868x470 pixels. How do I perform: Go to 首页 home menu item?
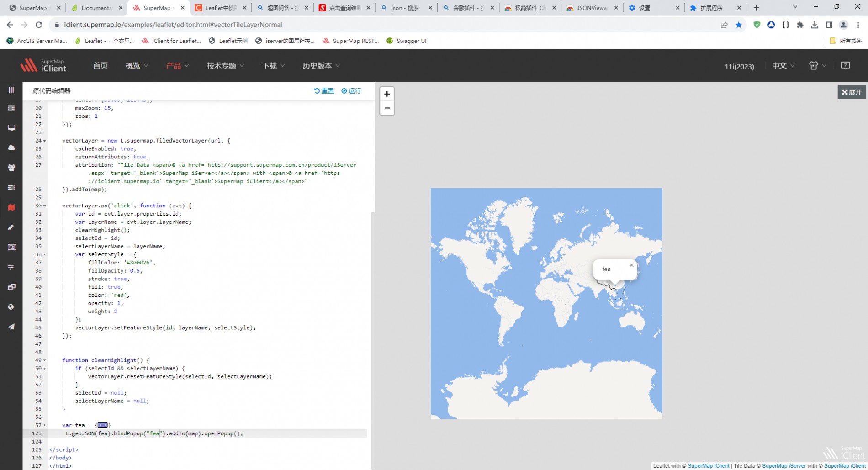click(100, 66)
